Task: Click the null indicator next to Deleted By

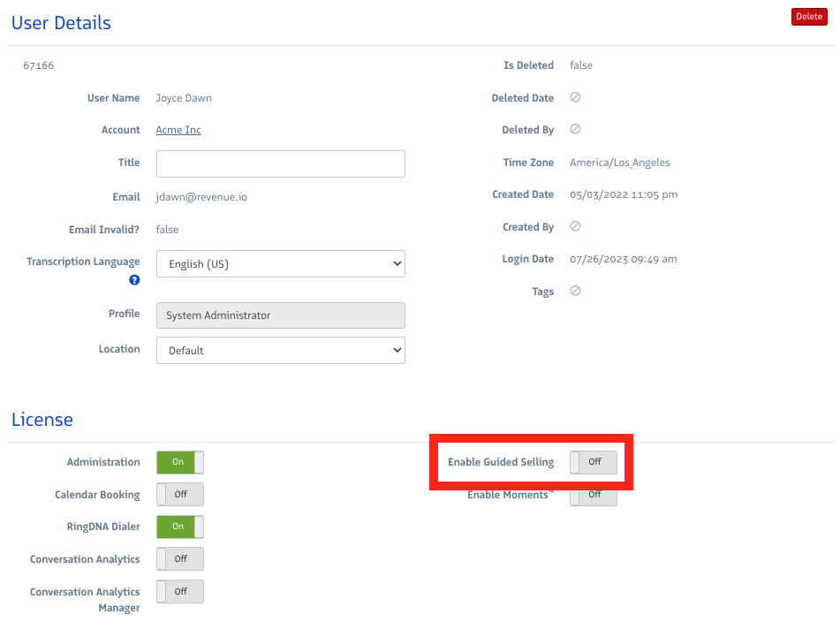Action: [575, 129]
